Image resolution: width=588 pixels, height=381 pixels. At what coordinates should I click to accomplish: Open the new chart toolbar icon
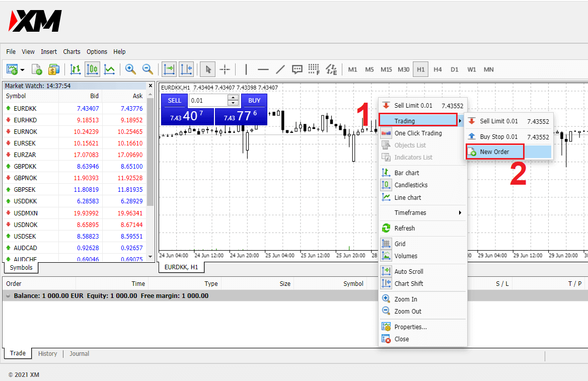pos(12,69)
